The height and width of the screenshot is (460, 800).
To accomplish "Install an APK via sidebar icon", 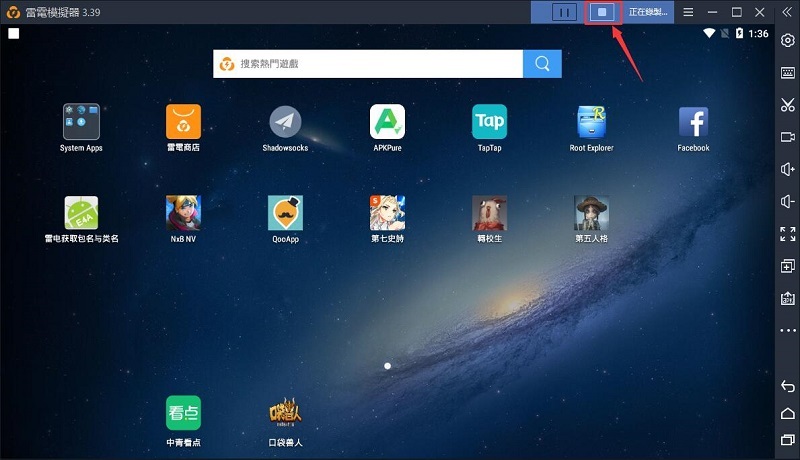I will [x=788, y=298].
